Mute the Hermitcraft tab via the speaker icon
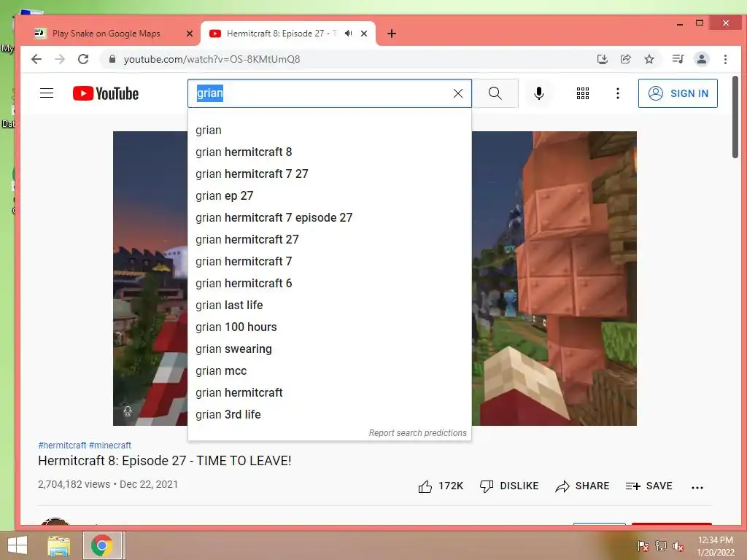 click(x=348, y=34)
